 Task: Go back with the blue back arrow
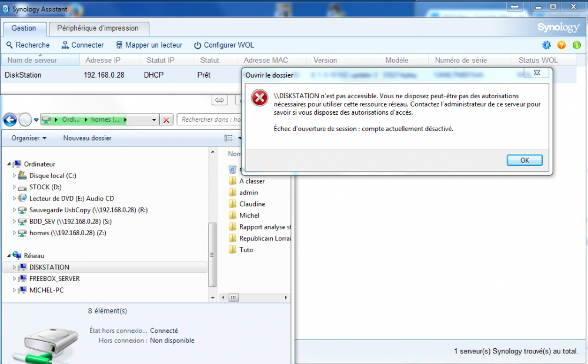[x=10, y=119]
